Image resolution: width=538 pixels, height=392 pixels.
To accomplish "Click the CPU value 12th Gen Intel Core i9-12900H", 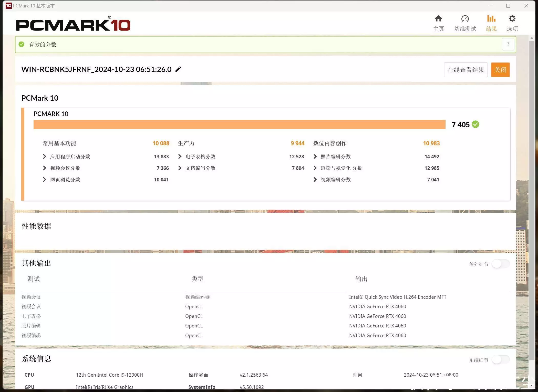I will [x=109, y=375].
